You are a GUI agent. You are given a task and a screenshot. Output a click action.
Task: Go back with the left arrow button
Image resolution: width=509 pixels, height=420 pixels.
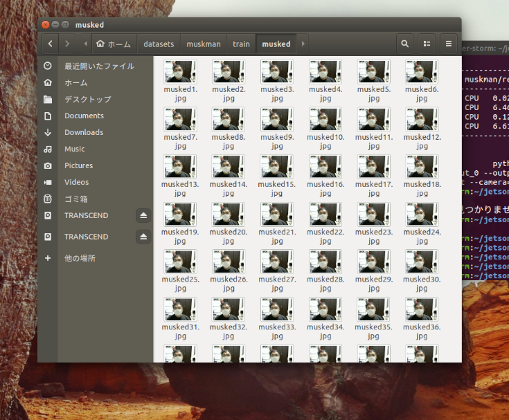coord(50,44)
